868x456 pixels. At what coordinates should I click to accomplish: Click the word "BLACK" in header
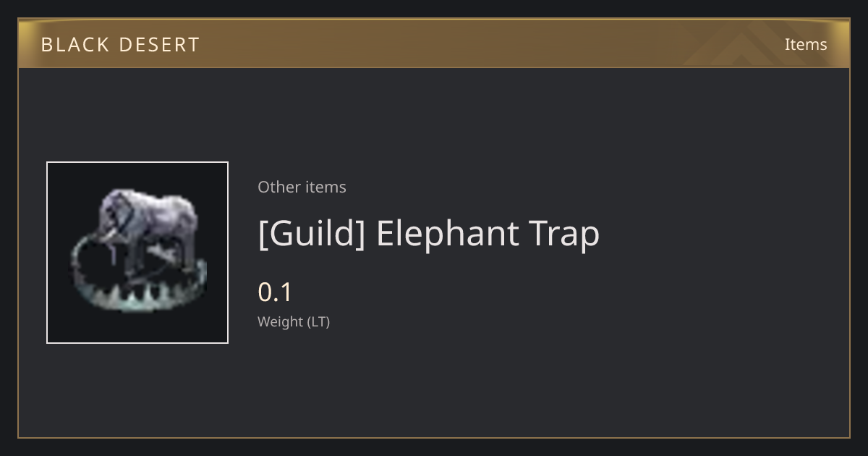coord(75,45)
